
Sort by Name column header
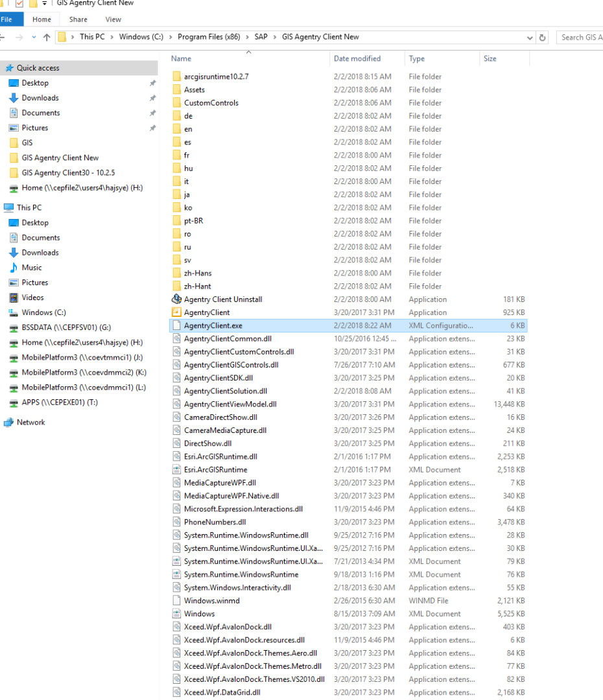tap(181, 58)
